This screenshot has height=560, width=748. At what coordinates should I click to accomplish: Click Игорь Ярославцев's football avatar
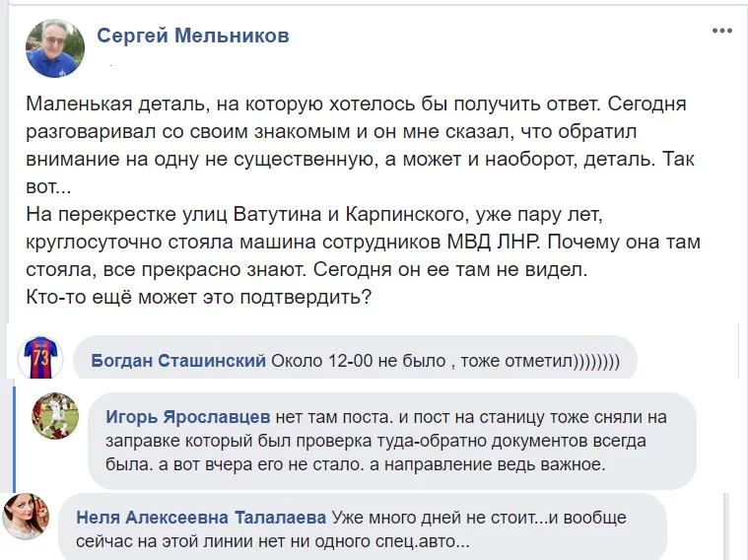coord(55,416)
